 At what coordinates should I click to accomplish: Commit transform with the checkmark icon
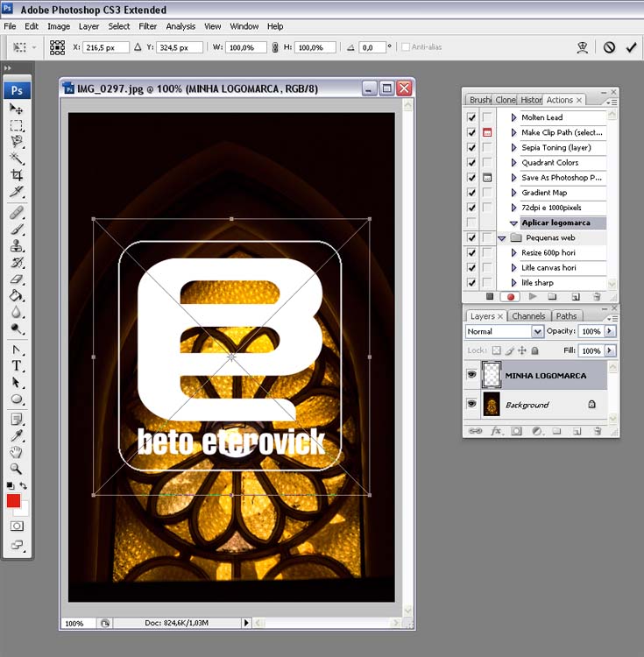630,47
